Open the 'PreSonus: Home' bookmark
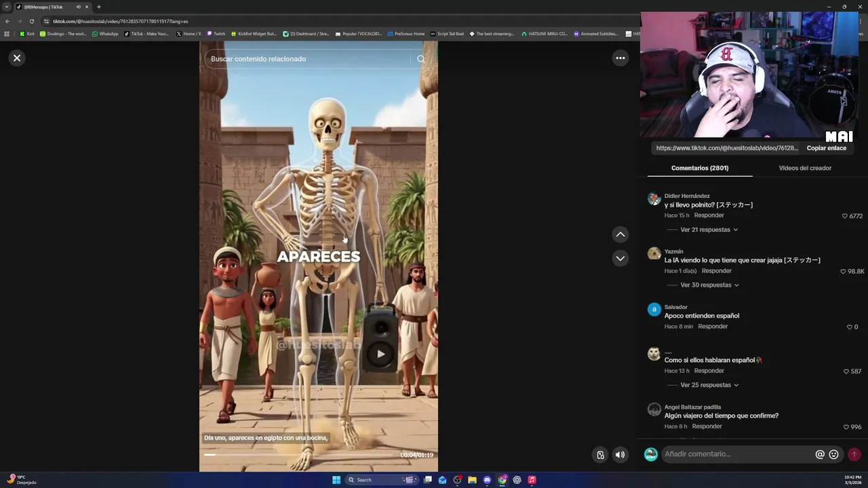Screen dimensions: 868x488 click(406, 34)
